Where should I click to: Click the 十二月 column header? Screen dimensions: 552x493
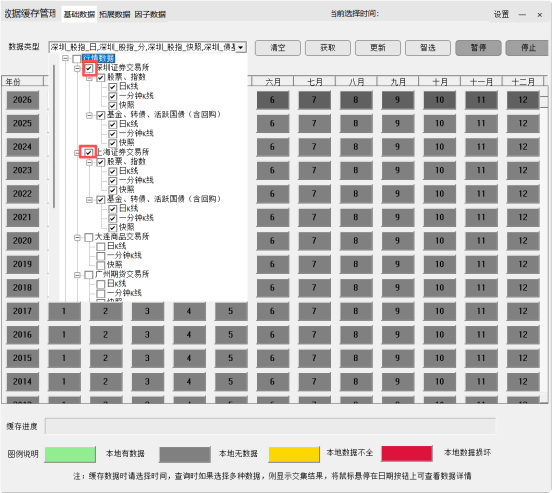point(523,81)
